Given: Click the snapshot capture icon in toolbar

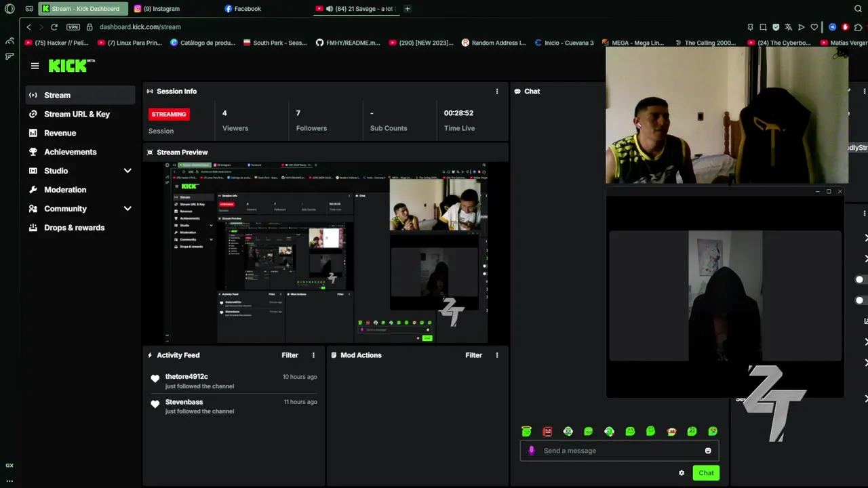Looking at the screenshot, I should tap(763, 27).
